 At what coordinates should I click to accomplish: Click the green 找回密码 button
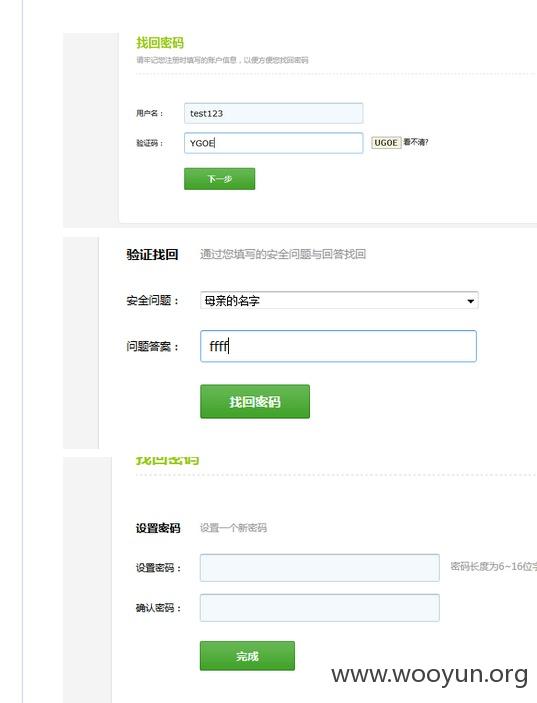(255, 402)
